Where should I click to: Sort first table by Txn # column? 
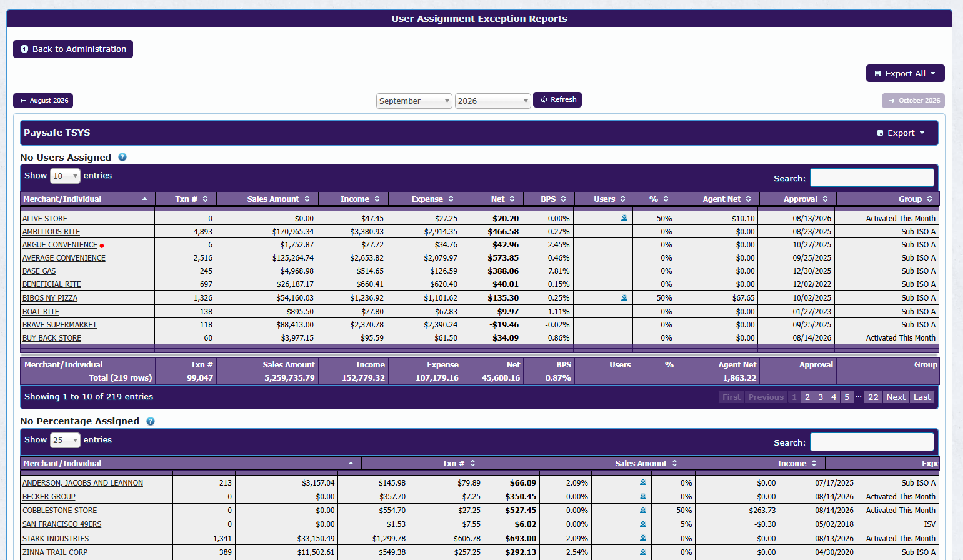(186, 199)
